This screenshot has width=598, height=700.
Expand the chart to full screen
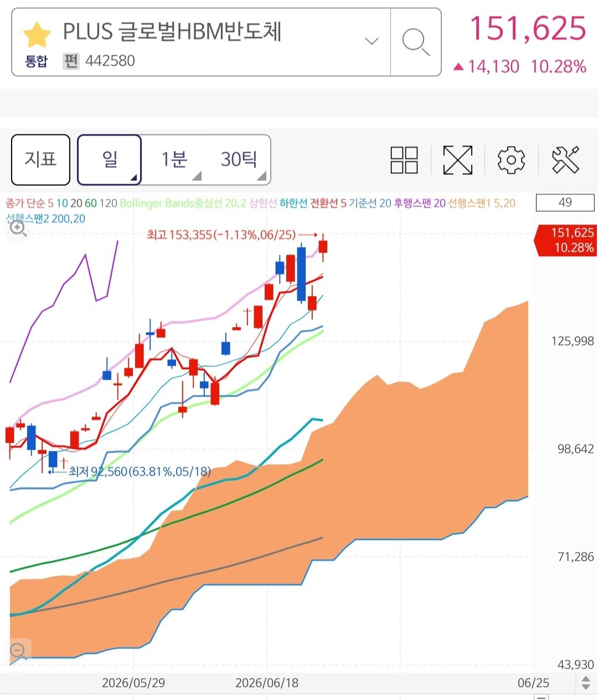tap(458, 160)
